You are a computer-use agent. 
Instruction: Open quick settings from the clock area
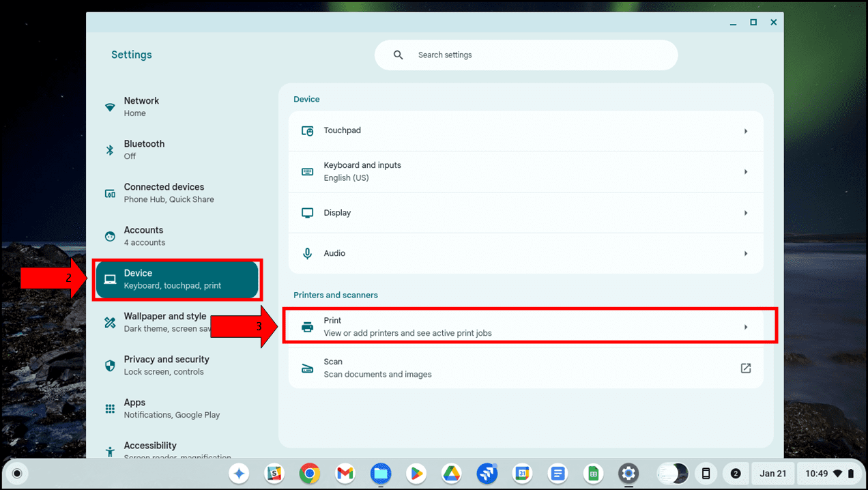(x=829, y=474)
